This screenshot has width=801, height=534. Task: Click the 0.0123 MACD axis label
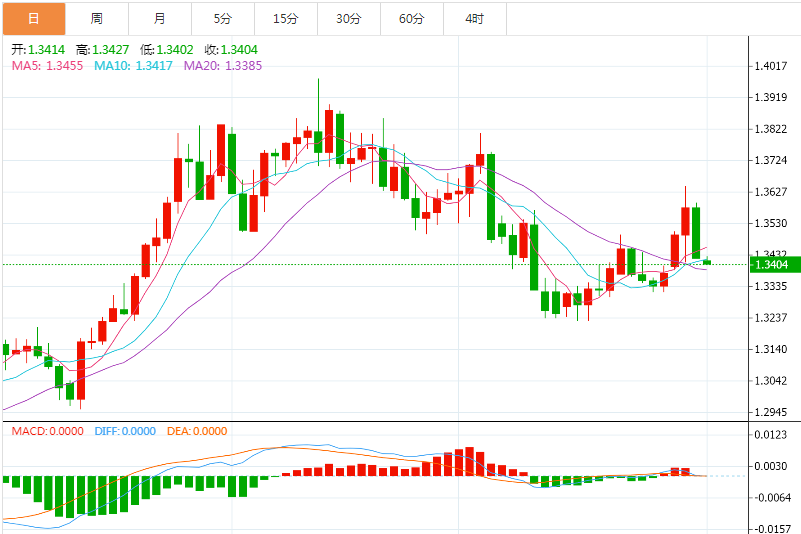[771, 435]
